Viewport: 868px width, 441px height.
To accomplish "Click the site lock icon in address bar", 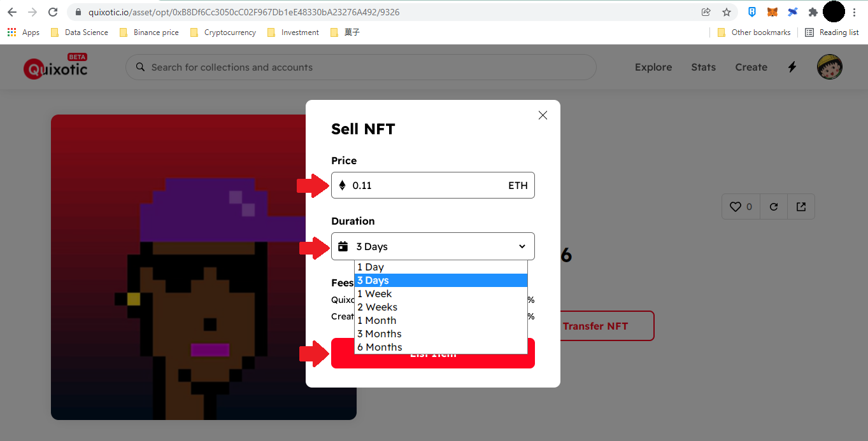I will [78, 12].
